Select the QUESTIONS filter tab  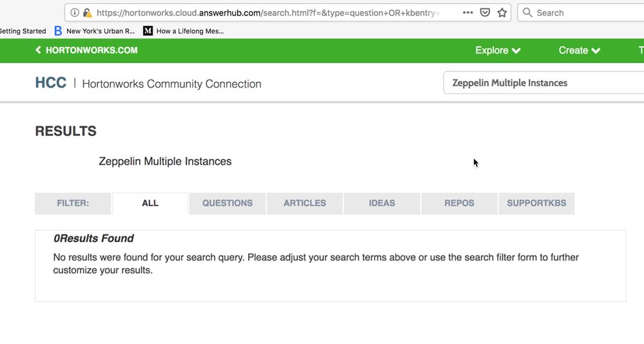point(227,203)
